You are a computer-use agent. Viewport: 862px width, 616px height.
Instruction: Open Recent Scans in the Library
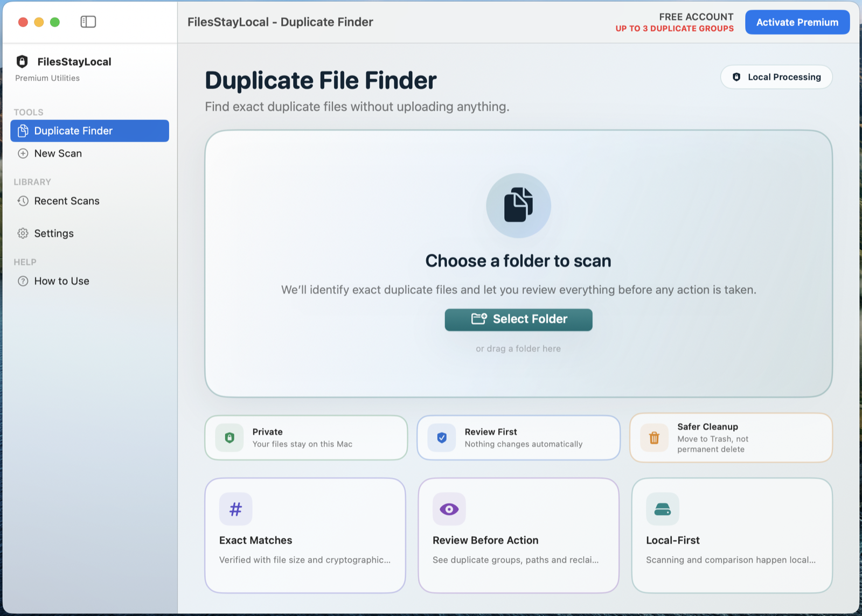coord(89,201)
